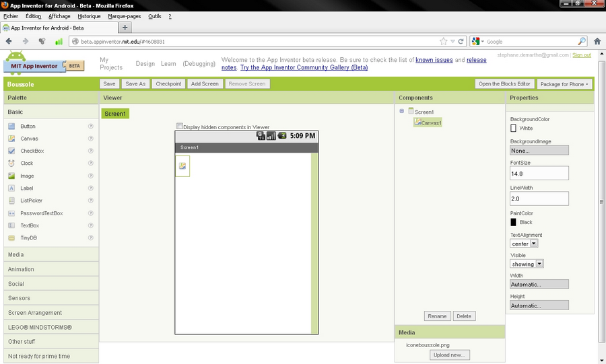The width and height of the screenshot is (606, 364).
Task: Create a Checkpoint
Action: 168,83
